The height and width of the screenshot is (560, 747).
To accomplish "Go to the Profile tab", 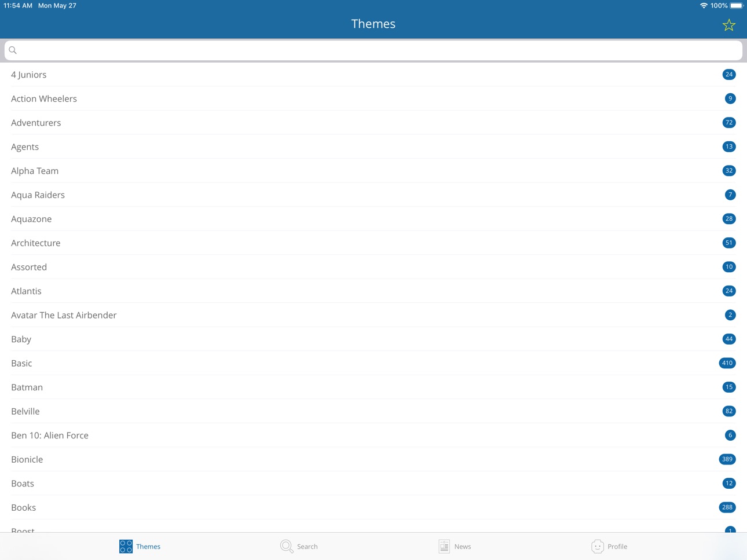I will click(609, 546).
